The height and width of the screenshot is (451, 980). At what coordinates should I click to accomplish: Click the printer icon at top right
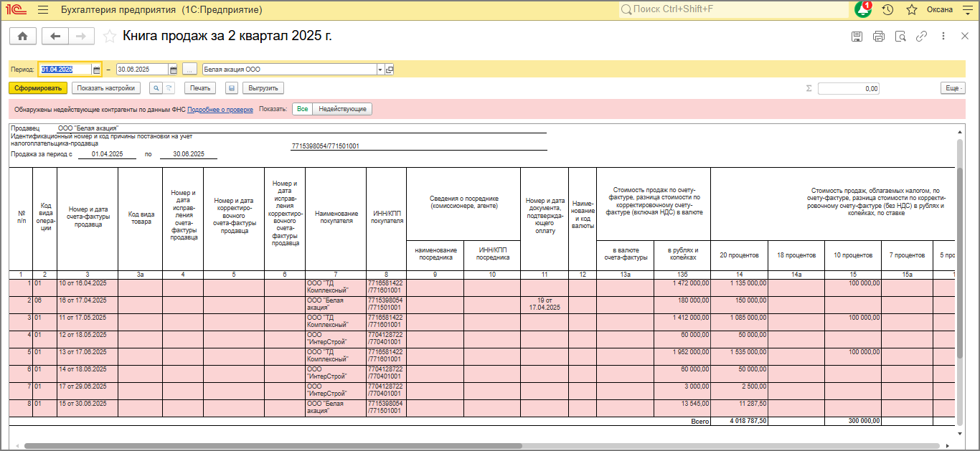point(878,37)
